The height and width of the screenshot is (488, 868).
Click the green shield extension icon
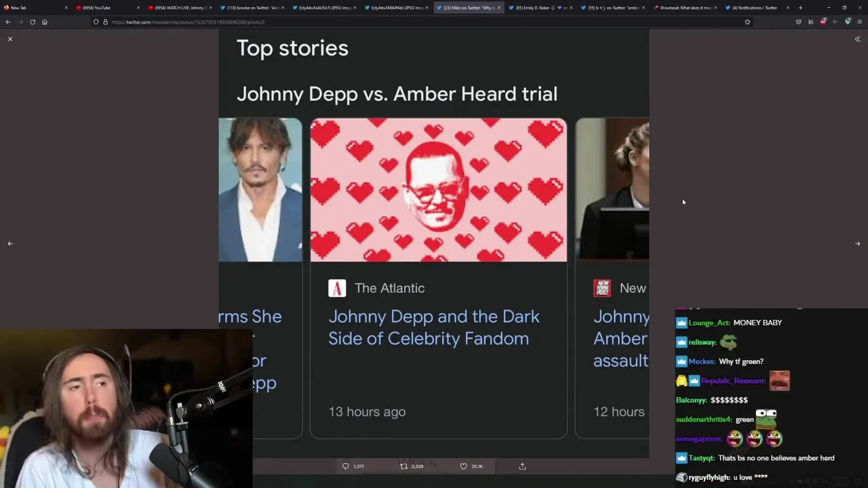(x=848, y=22)
